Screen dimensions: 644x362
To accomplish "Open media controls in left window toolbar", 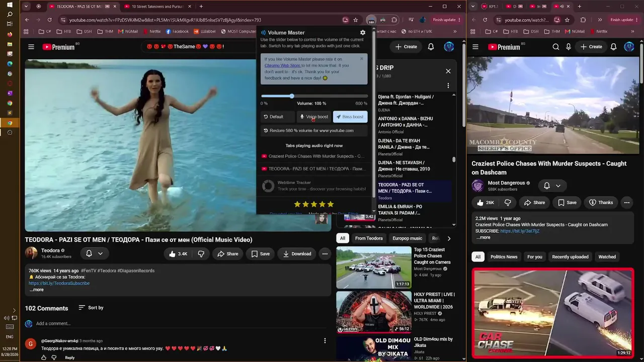I will point(411,20).
